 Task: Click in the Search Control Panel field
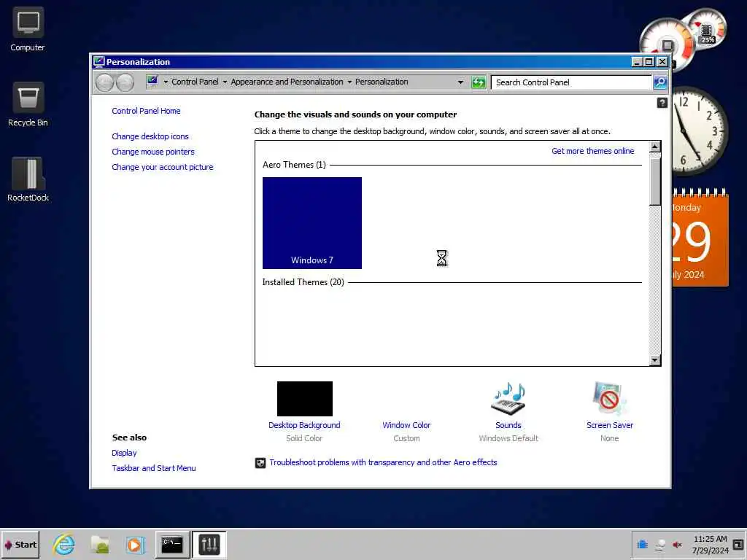571,82
